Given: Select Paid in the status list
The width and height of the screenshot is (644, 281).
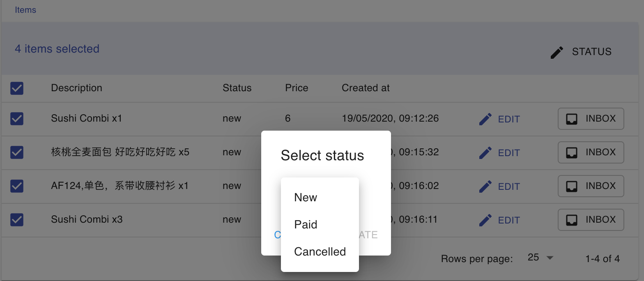Looking at the screenshot, I should tap(306, 224).
